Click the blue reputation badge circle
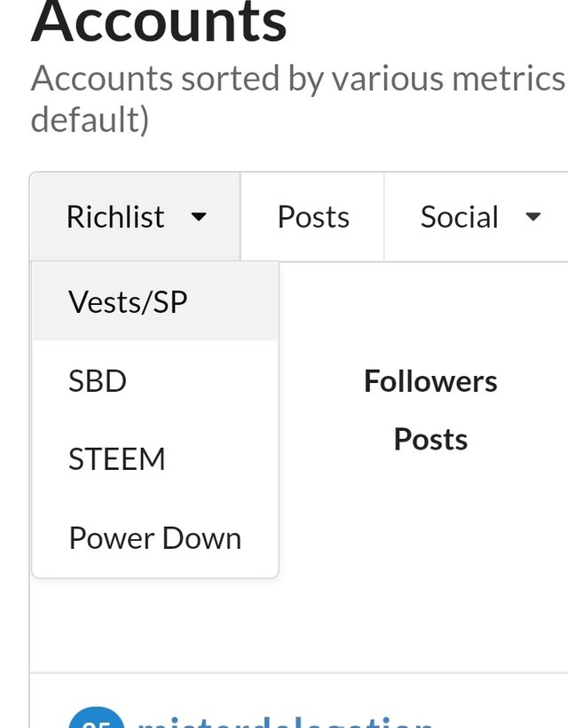This screenshot has width=568, height=728. tap(95, 719)
